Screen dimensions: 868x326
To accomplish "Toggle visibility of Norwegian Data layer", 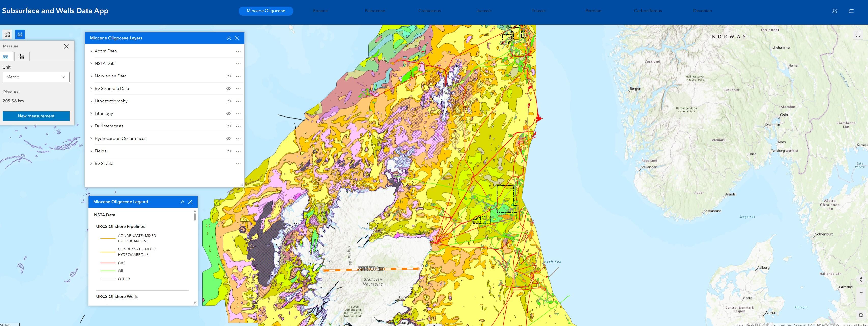I will tap(228, 76).
